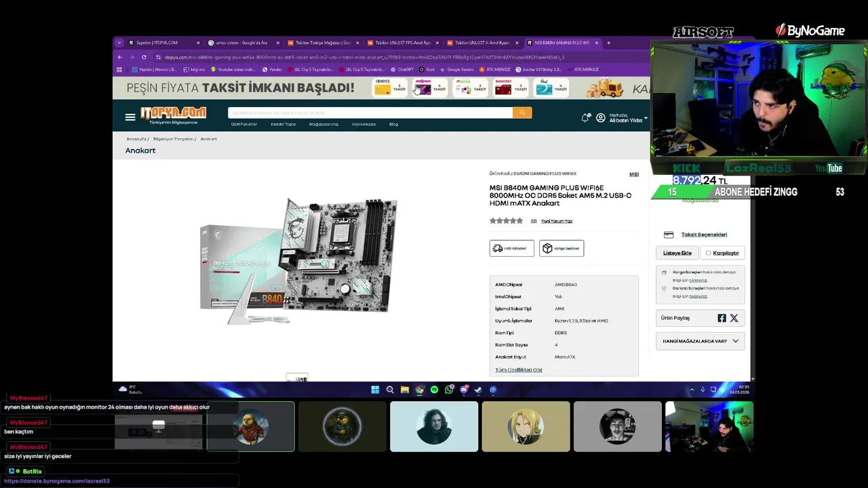Screen dimensions: 868x488
Task: Open the Mağazalarımız menu item
Action: (x=323, y=124)
